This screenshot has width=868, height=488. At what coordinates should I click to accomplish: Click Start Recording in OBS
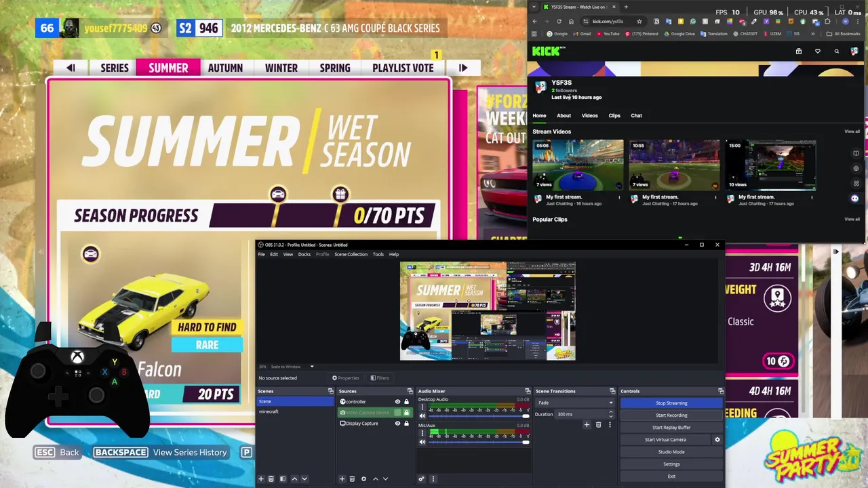click(x=671, y=415)
